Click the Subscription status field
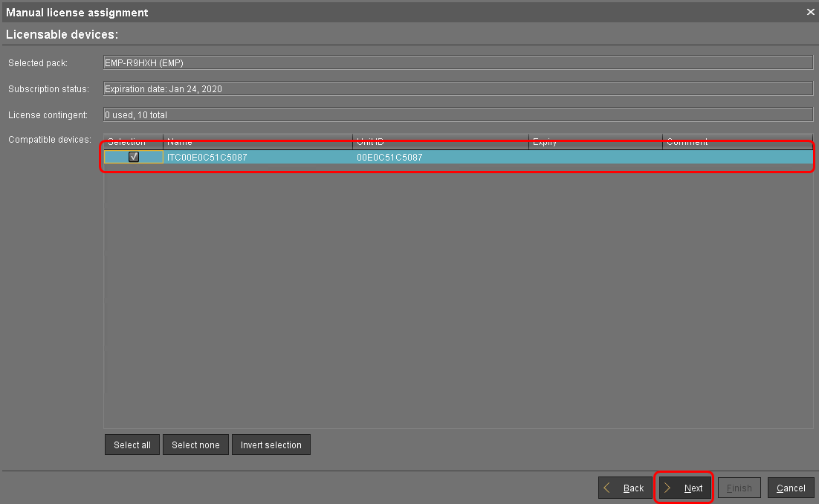Screen dimensions: 819x504 [x=457, y=88]
